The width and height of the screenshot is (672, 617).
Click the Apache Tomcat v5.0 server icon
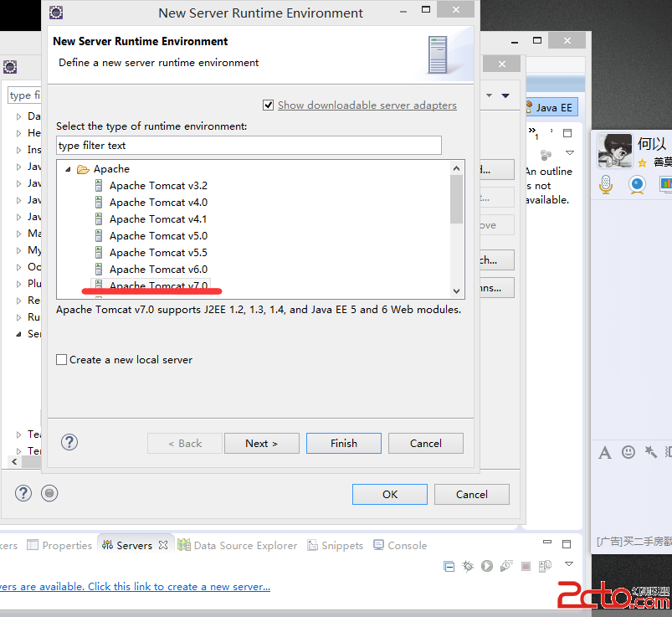(x=99, y=236)
